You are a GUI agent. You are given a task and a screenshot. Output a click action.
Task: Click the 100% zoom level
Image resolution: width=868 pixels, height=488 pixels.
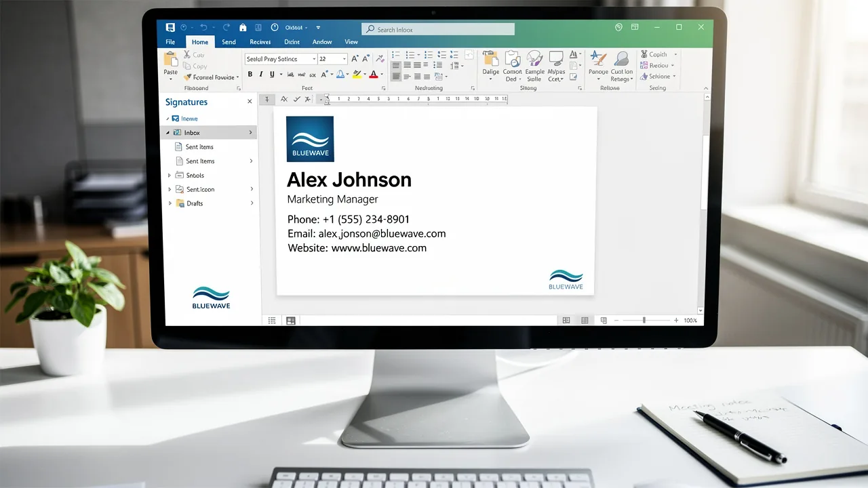click(690, 320)
